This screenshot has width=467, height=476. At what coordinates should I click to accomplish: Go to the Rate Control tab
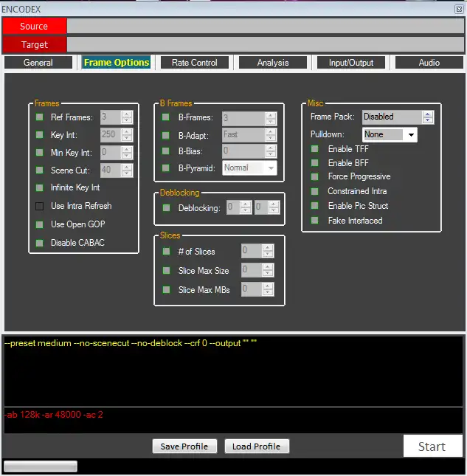(x=195, y=63)
